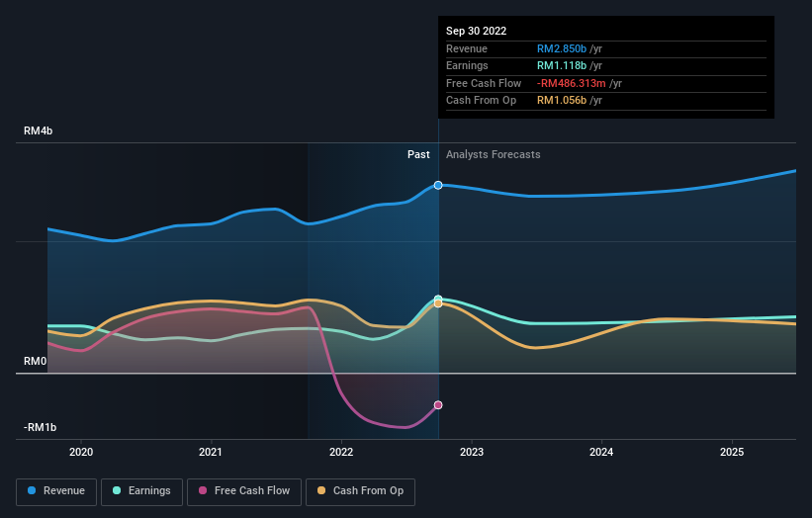
Task: Click the -RM486.313m free cash flow value
Action: [x=572, y=83]
